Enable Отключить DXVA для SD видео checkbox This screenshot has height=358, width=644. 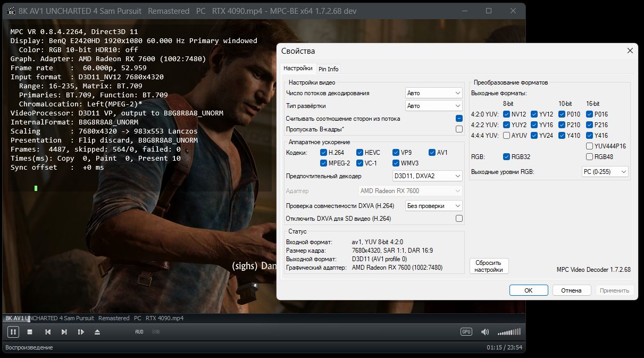pos(459,219)
